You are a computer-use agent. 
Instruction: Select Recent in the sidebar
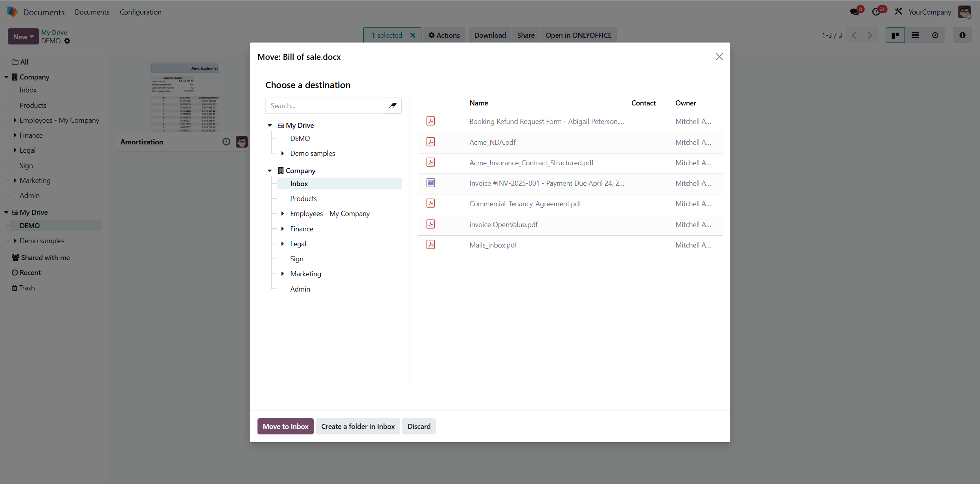tap(26, 272)
